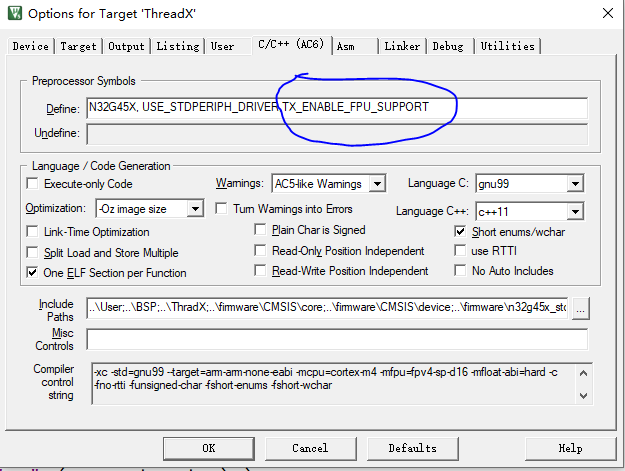Enable Read-Only Position Independent checkbox

(260, 251)
